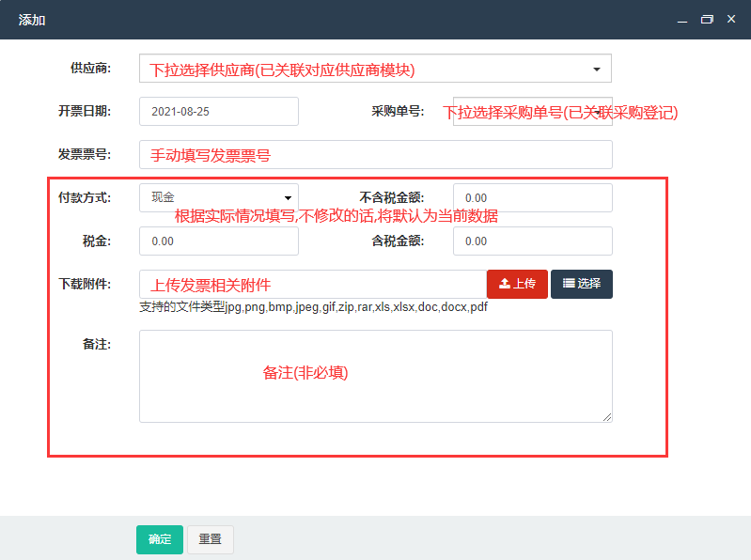Click the 下载附件 field label
The image size is (751, 560).
click(85, 284)
